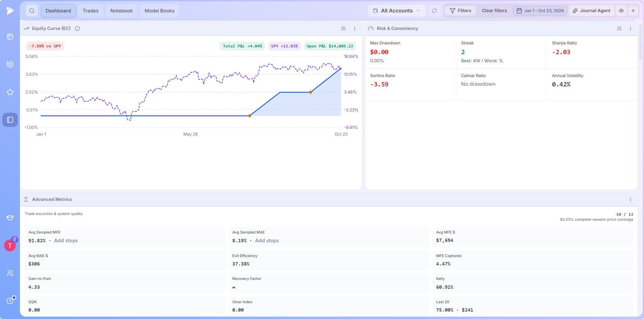The height and width of the screenshot is (319, 644).
Task: Open the help question mark icon
Action: tap(10, 301)
